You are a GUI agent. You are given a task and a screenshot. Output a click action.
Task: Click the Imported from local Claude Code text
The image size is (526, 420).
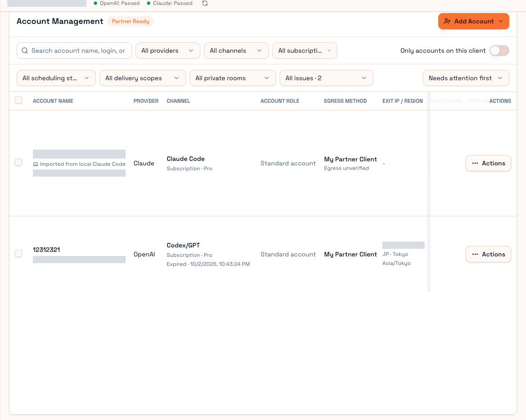point(82,164)
